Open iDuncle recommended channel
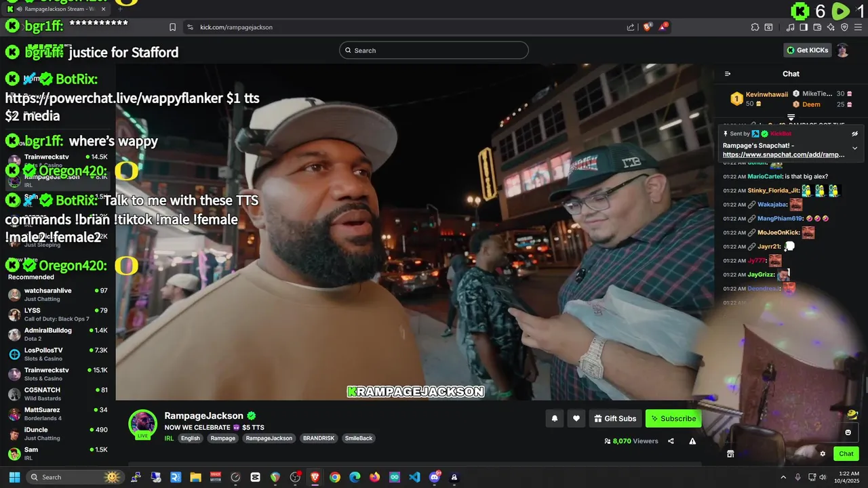 click(x=58, y=434)
